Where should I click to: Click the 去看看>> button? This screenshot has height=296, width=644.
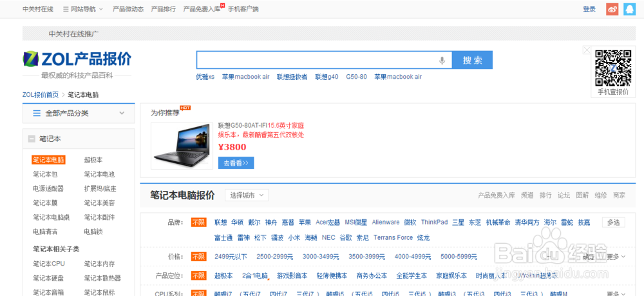[x=236, y=163]
